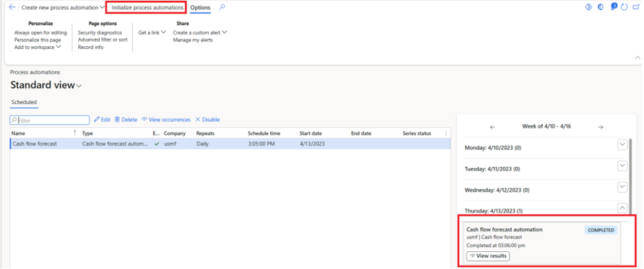
Task: Open page in new window icon
Action: pos(635,7)
